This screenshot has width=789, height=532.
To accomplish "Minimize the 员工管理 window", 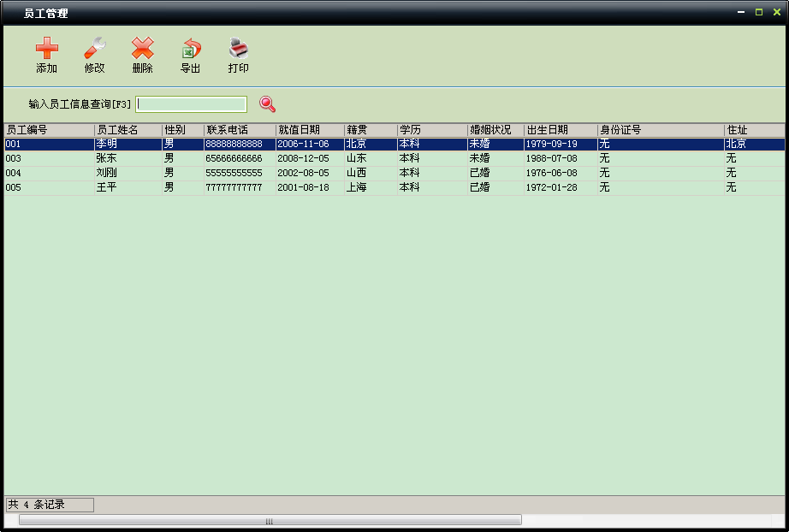I will (741, 12).
